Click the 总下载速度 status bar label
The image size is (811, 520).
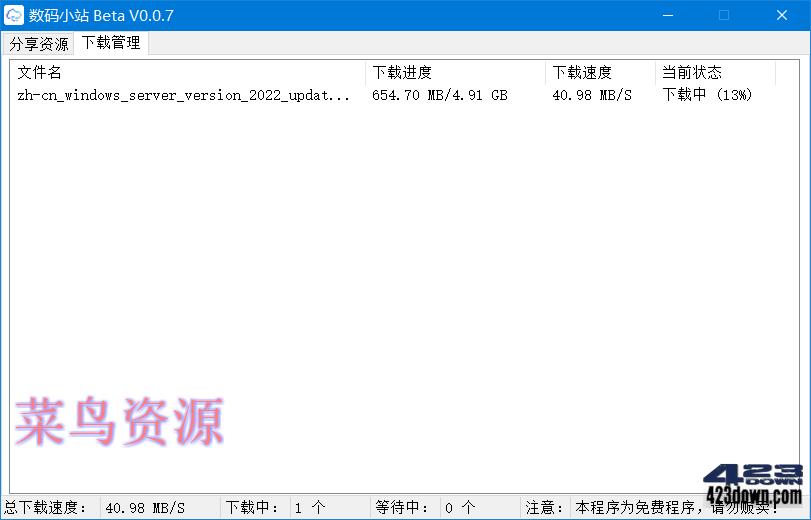point(46,508)
